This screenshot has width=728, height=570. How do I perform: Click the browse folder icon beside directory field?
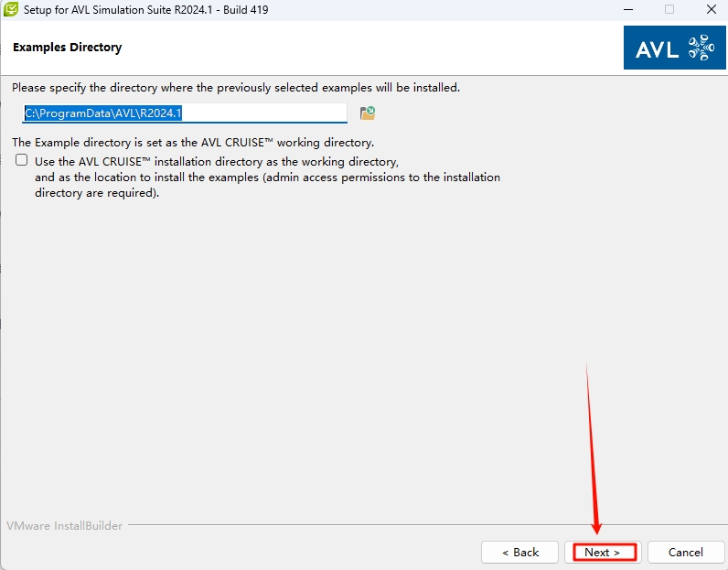tap(368, 113)
